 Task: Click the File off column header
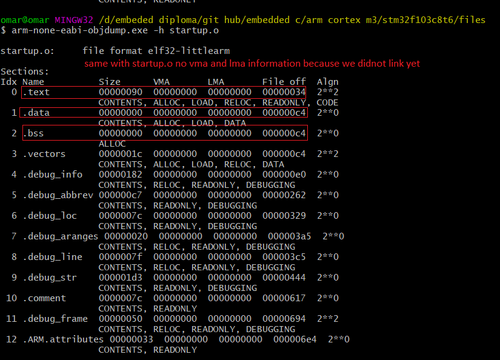coord(284,82)
